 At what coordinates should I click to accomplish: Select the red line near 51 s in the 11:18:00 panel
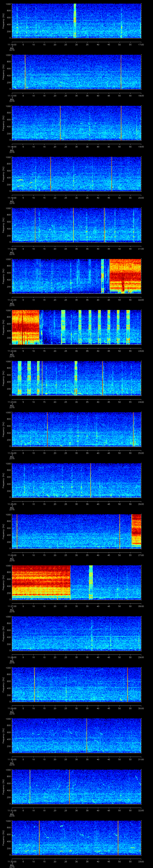[x=121, y=123]
